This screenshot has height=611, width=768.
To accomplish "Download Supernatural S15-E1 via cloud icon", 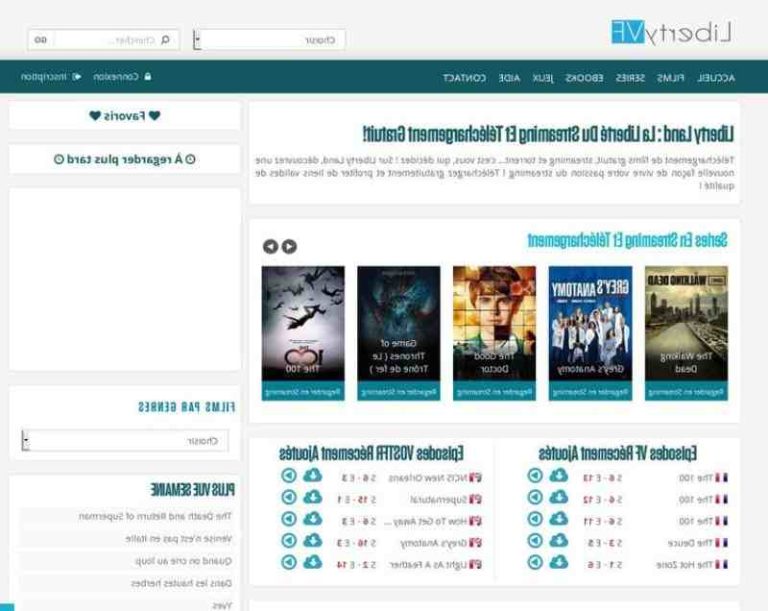I will [312, 497].
